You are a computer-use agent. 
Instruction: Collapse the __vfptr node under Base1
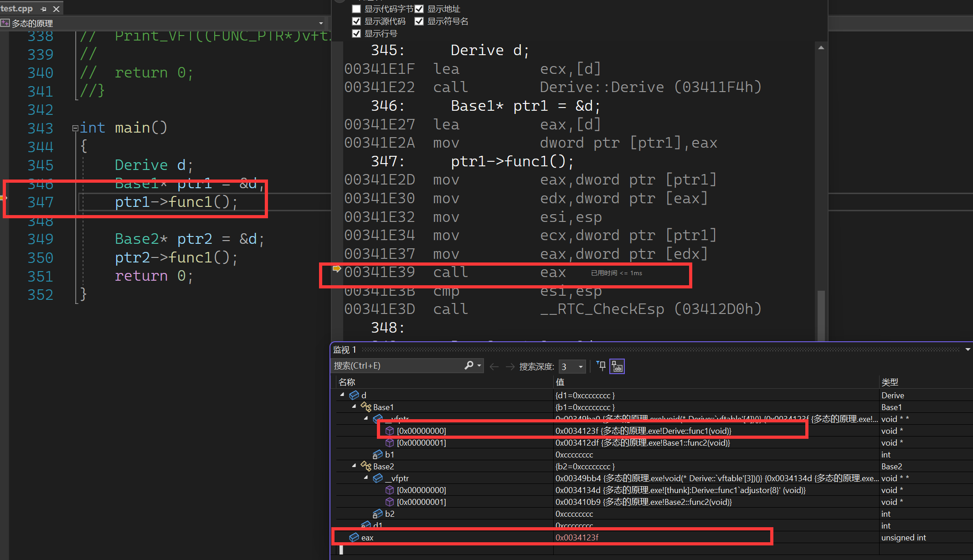(x=366, y=418)
